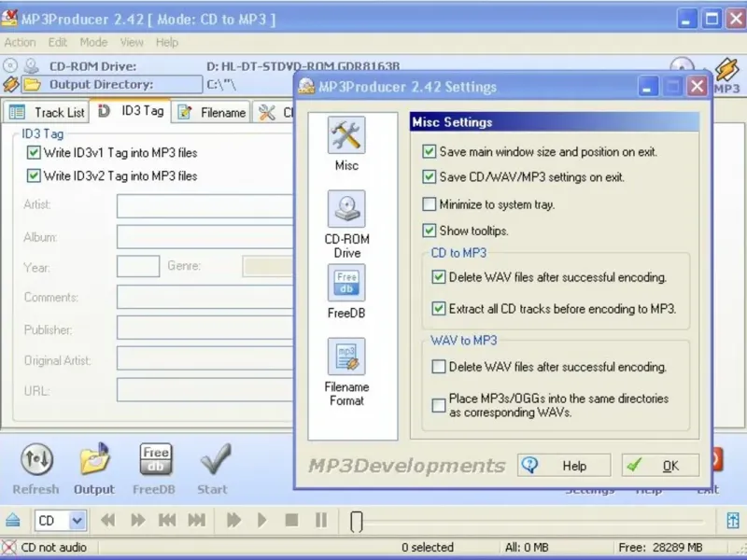
Task: Click the Album input field
Action: click(205, 237)
